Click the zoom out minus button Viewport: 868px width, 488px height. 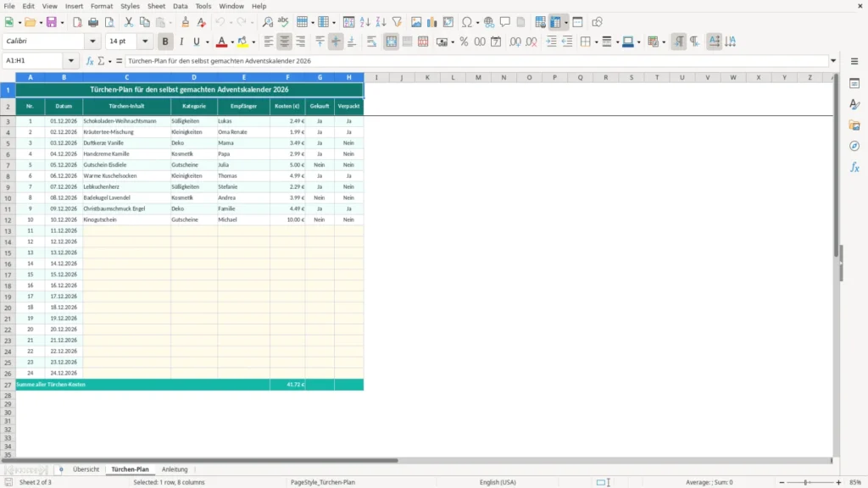[782, 482]
